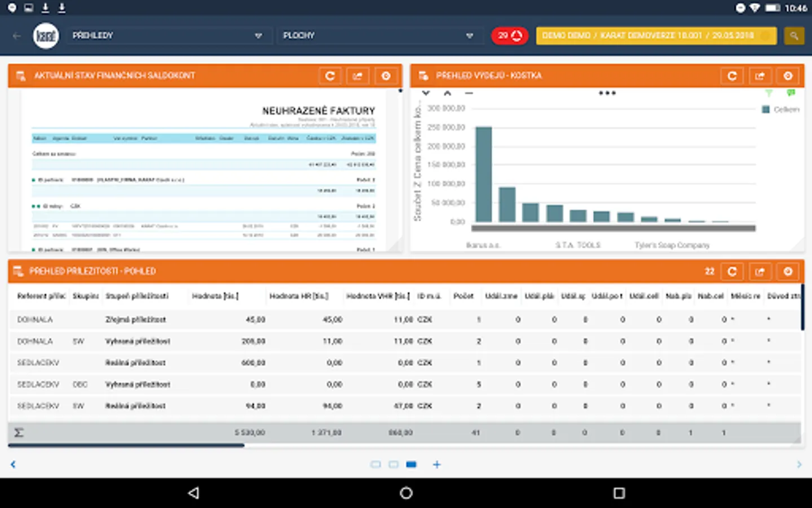
Task: Click the export icon on PŘEHLED PŘÍLEŽITOSTÍ panel
Action: 760,271
